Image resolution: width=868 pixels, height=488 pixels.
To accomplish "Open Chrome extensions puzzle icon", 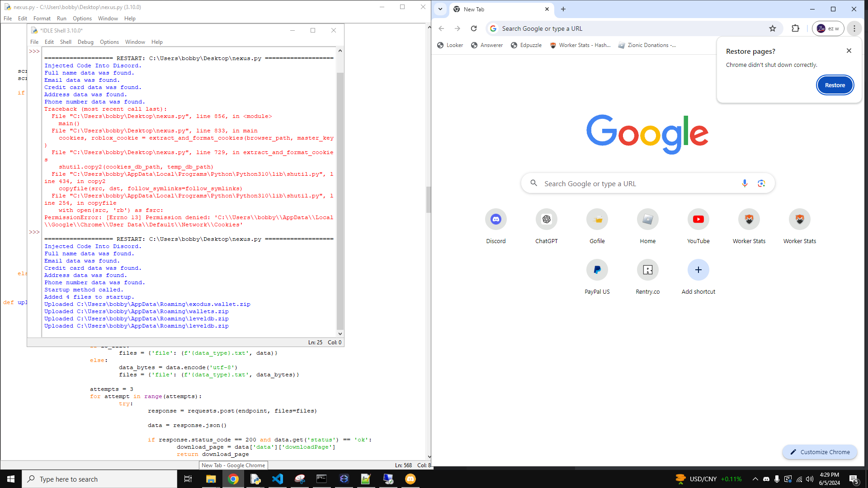I will coord(795,28).
